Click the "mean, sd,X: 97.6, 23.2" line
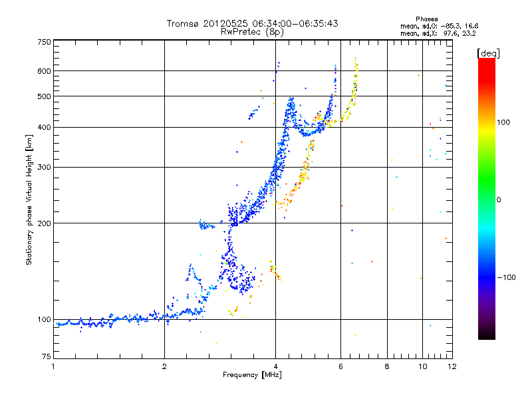 coord(438,34)
